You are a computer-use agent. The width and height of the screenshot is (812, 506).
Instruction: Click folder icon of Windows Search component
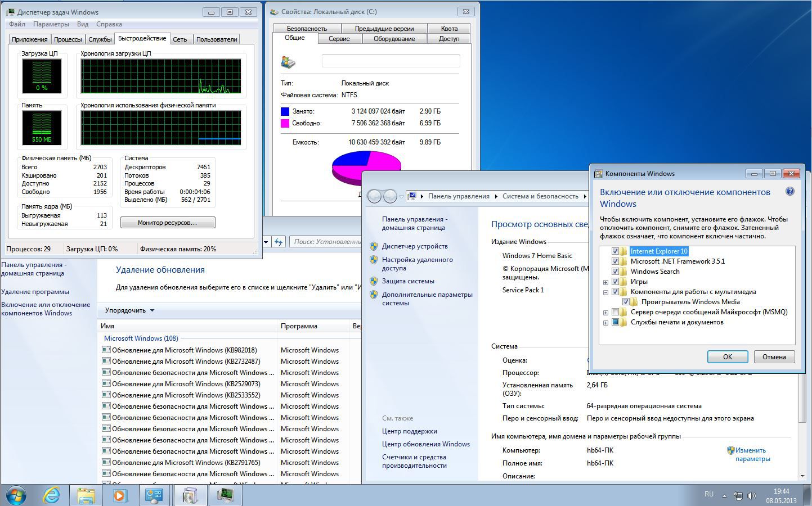[x=623, y=272]
